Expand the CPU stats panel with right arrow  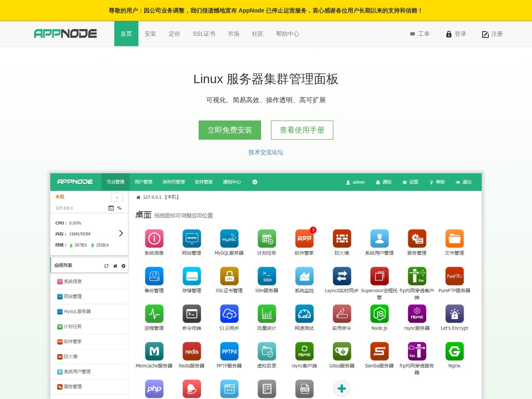[x=121, y=234]
